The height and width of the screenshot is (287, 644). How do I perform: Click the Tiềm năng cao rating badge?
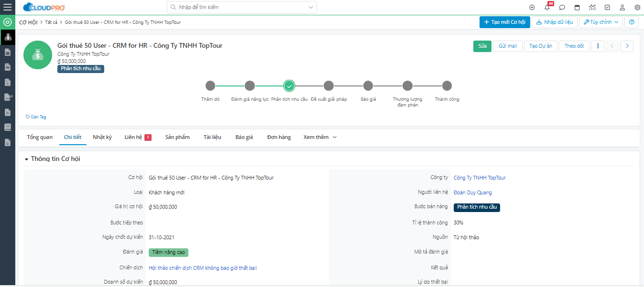(168, 253)
